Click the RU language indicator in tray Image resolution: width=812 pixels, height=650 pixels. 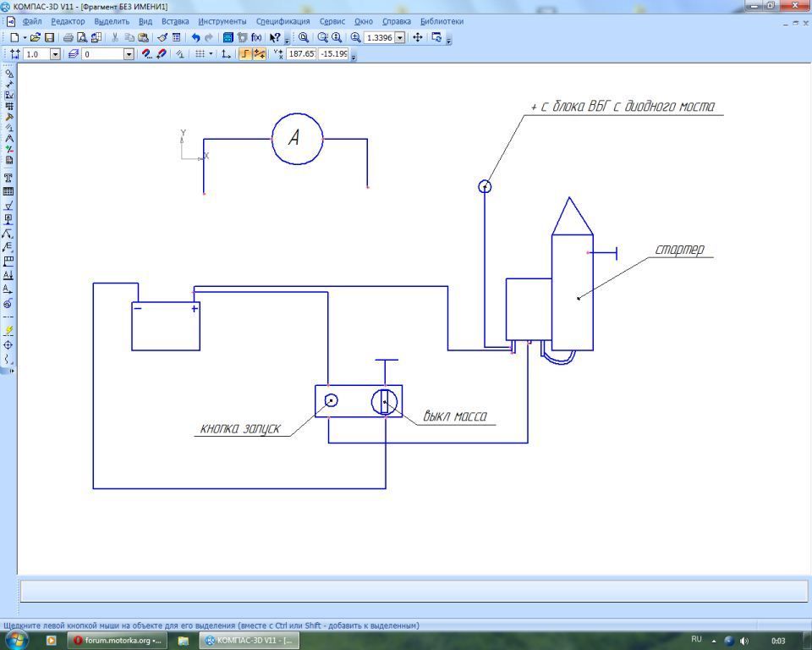pyautogui.click(x=696, y=640)
